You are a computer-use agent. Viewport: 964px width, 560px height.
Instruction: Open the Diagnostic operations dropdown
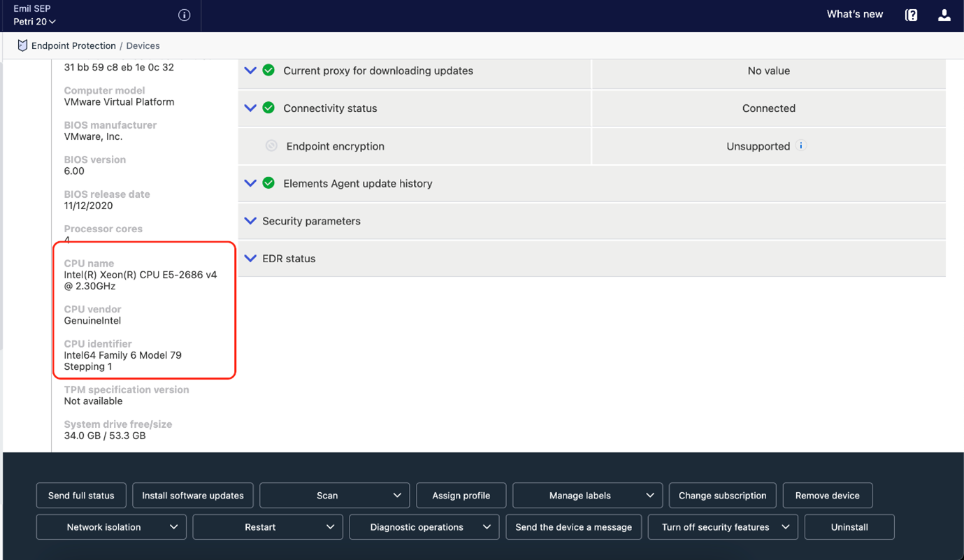click(424, 527)
